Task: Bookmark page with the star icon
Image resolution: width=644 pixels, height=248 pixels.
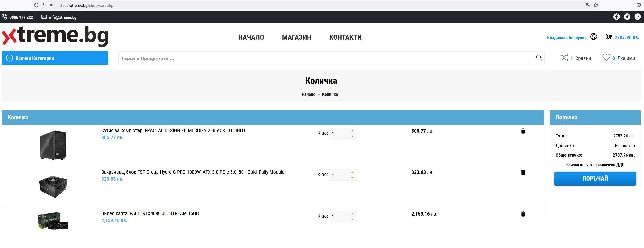Action: click(596, 5)
